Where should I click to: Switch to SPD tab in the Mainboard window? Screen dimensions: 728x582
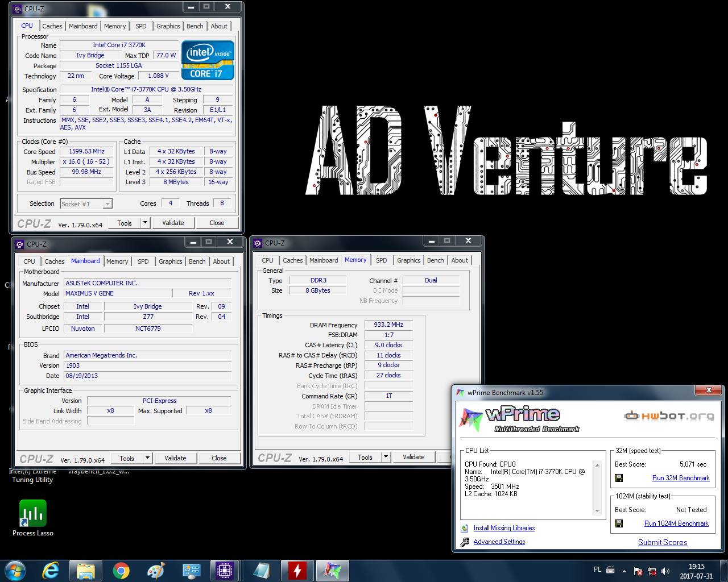[x=143, y=261]
